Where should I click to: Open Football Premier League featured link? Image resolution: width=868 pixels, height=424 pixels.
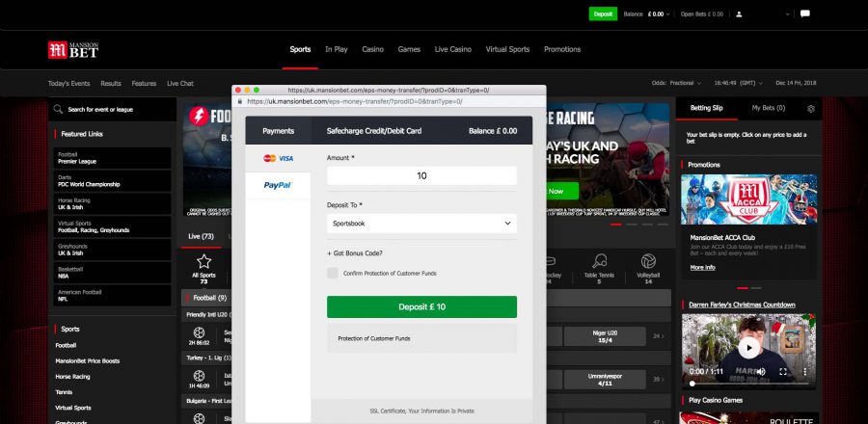pos(113,158)
